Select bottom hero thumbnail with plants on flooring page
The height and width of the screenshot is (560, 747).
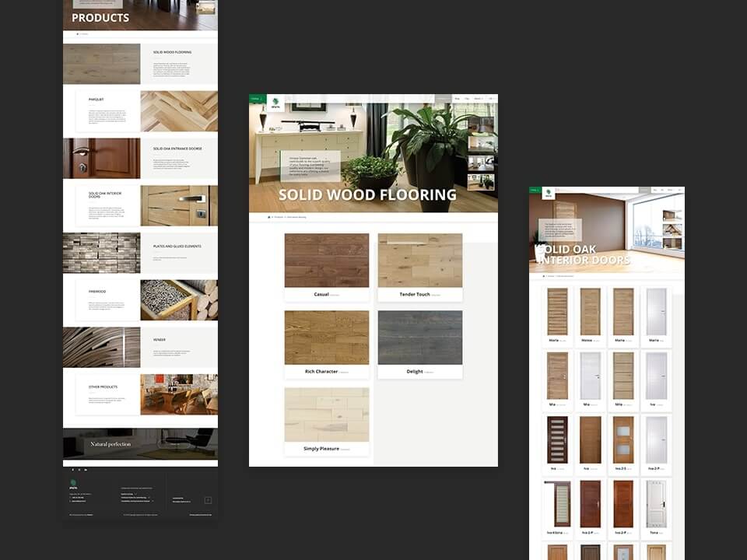pos(481,182)
